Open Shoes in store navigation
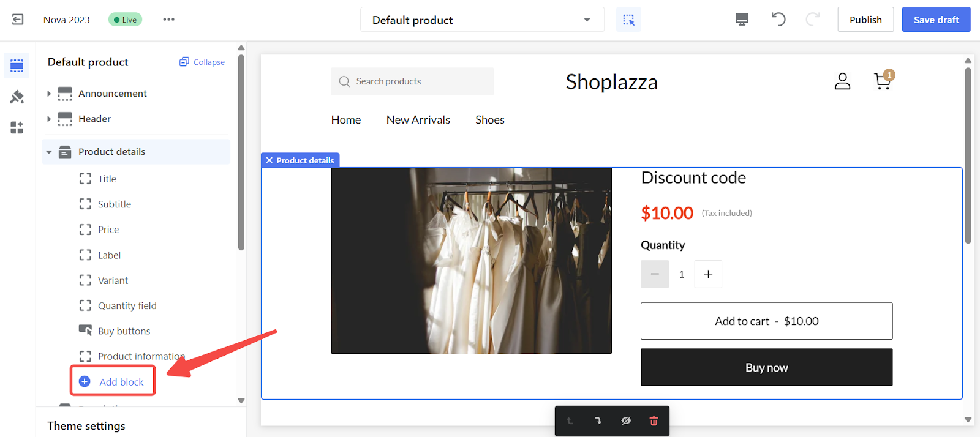The height and width of the screenshot is (437, 980). click(x=490, y=120)
